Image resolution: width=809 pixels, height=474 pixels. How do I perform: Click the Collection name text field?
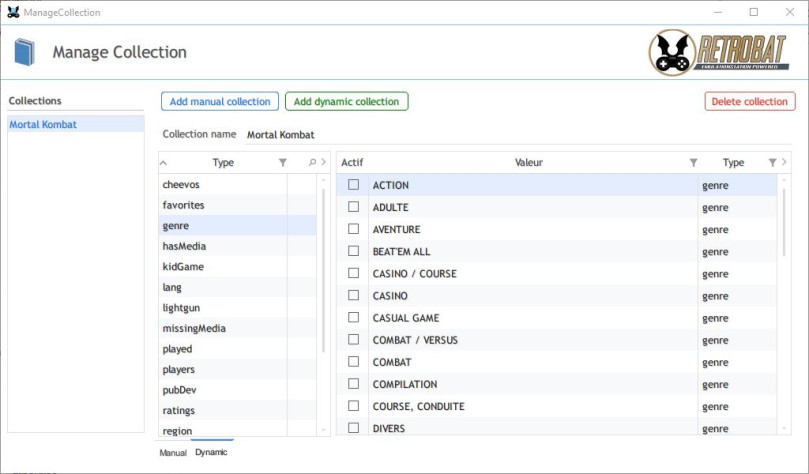(x=518, y=135)
